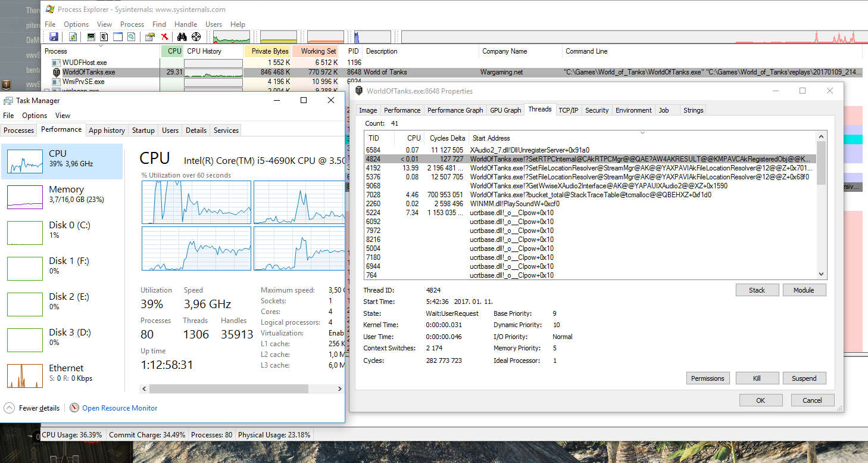Switch to the Services tab in Task Manager
Screen dimensions: 868x463
pos(226,130)
